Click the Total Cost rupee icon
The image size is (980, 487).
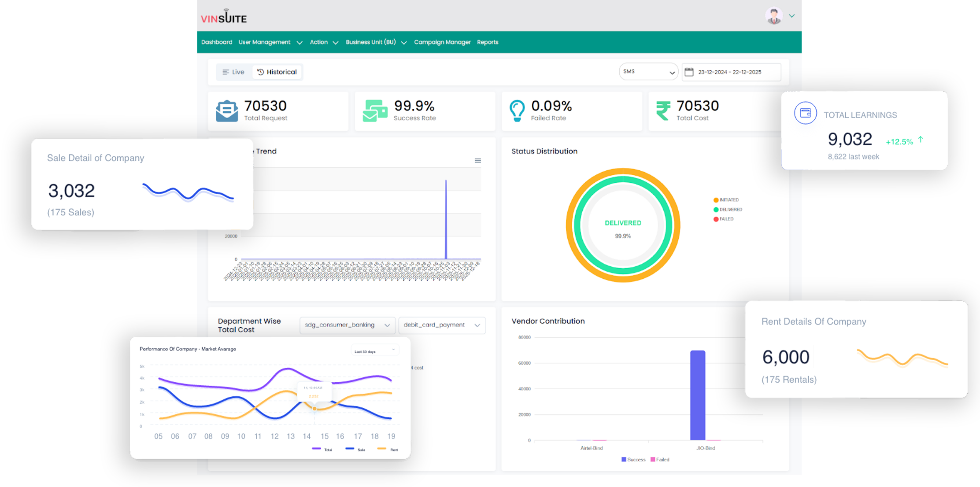663,111
